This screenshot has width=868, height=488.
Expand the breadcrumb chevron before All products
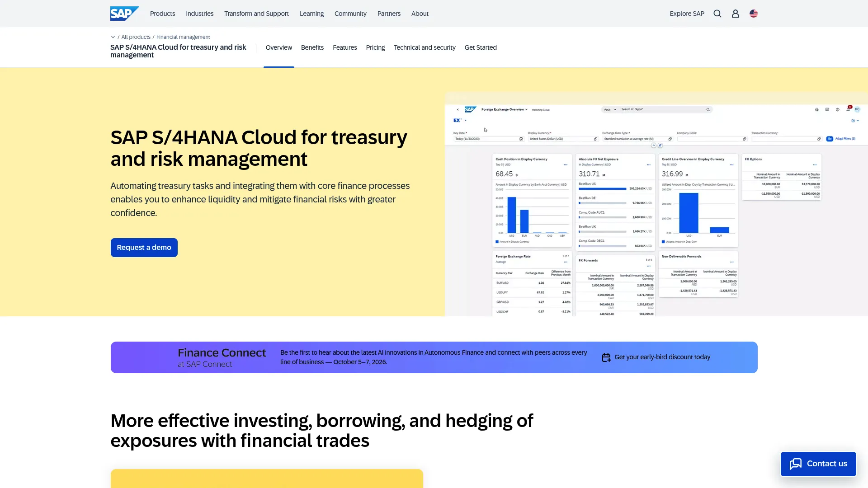pyautogui.click(x=113, y=37)
